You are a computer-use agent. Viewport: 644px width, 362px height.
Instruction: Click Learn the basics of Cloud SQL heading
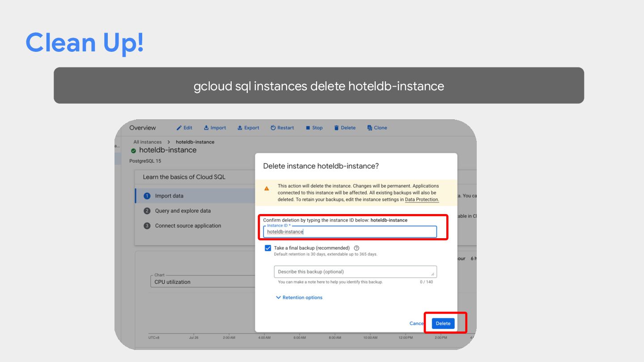point(184,177)
